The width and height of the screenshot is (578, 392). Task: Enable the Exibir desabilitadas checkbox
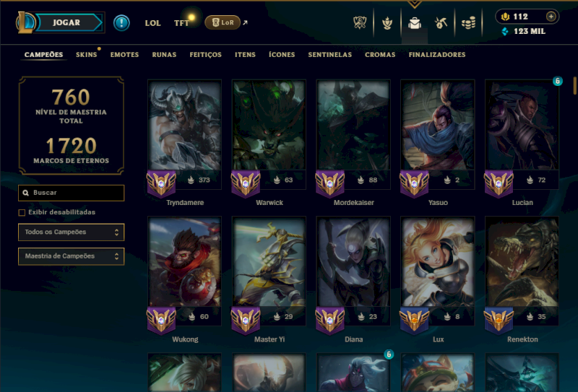(22, 212)
